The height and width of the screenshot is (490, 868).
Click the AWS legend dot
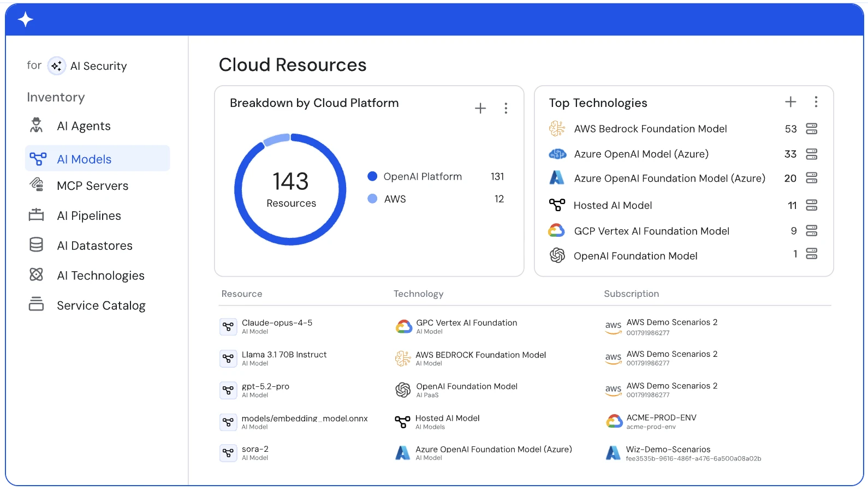click(372, 199)
